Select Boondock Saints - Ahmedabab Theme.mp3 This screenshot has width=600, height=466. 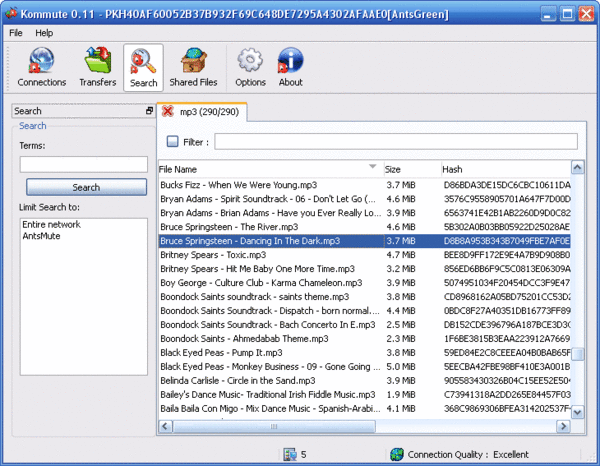[364, 339]
